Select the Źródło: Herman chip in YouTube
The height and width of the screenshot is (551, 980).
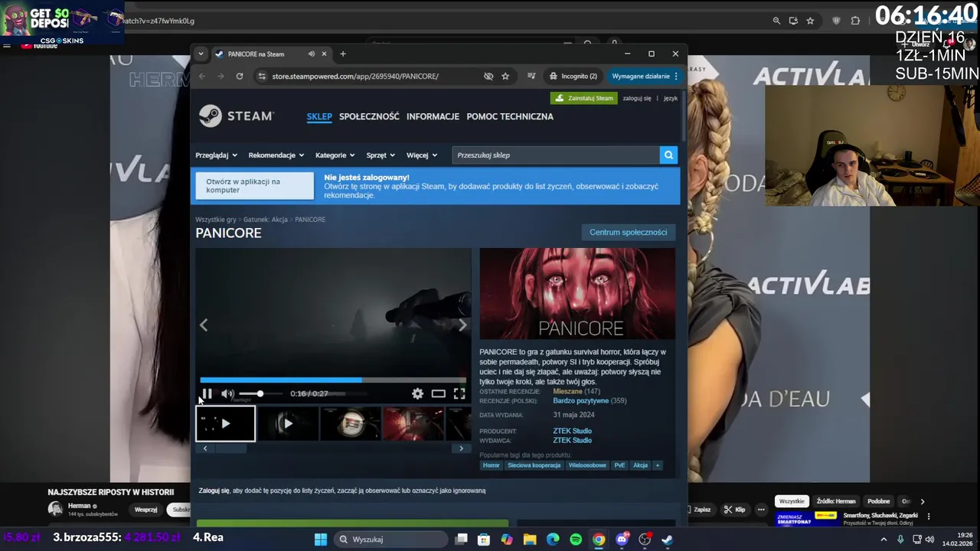[x=836, y=501]
